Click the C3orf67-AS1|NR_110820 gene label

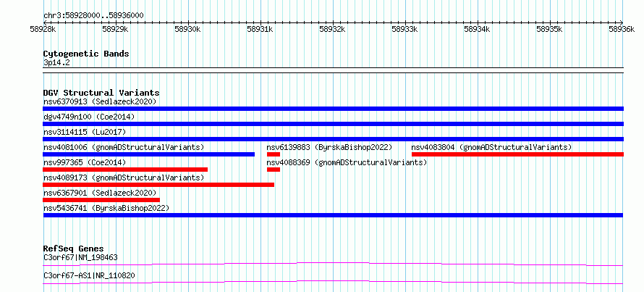click(x=89, y=275)
